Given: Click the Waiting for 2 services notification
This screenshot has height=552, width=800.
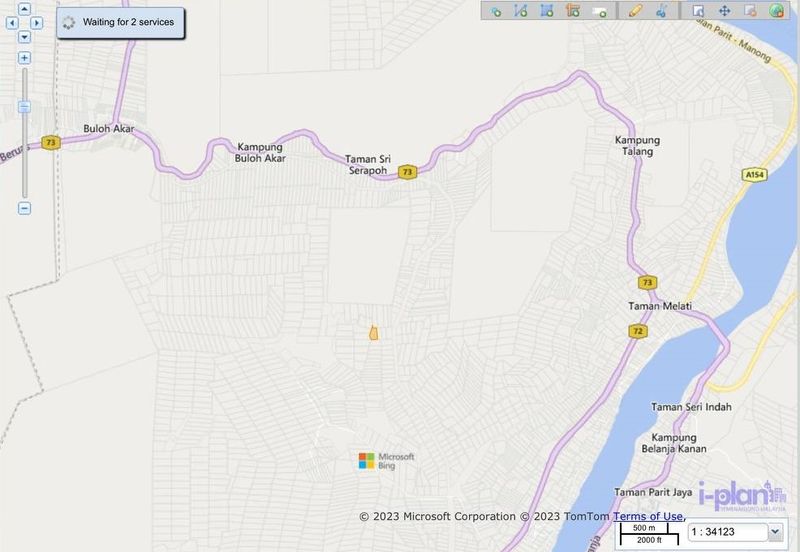Looking at the screenshot, I should click(x=121, y=22).
